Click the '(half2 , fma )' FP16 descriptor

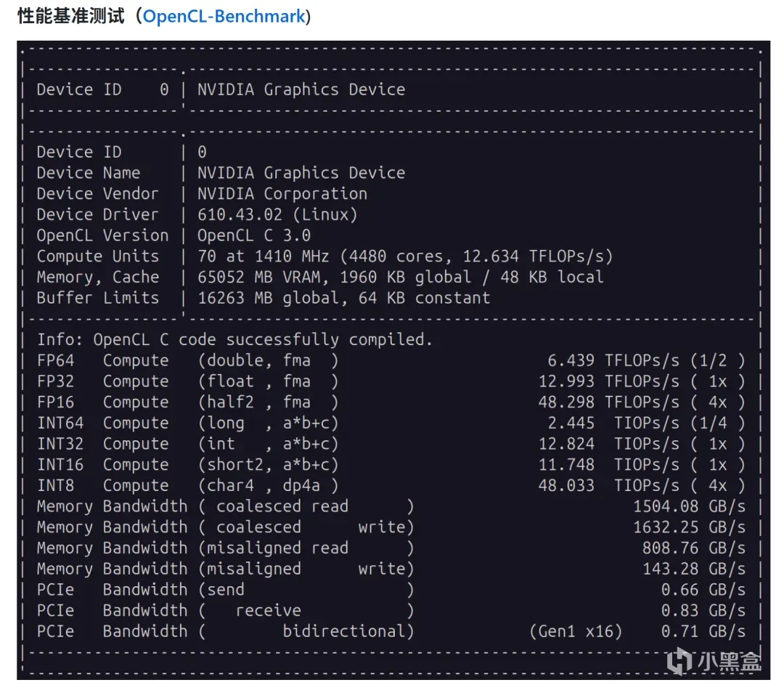click(268, 402)
